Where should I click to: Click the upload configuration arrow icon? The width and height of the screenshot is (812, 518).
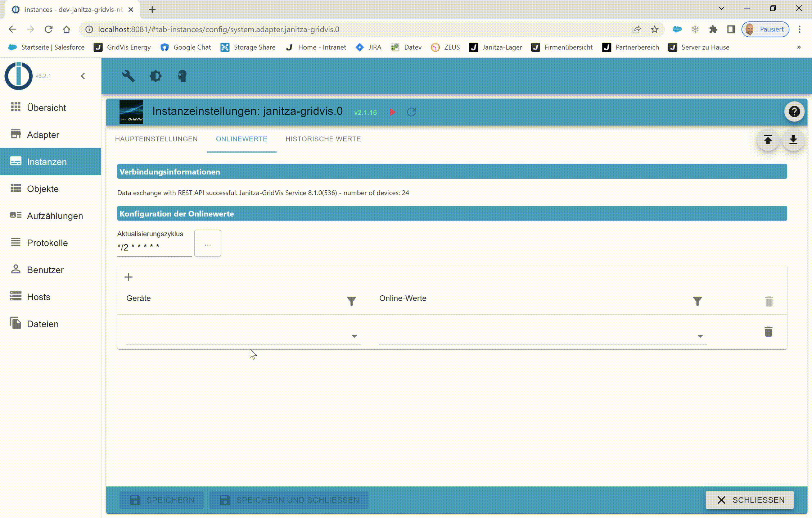point(768,140)
